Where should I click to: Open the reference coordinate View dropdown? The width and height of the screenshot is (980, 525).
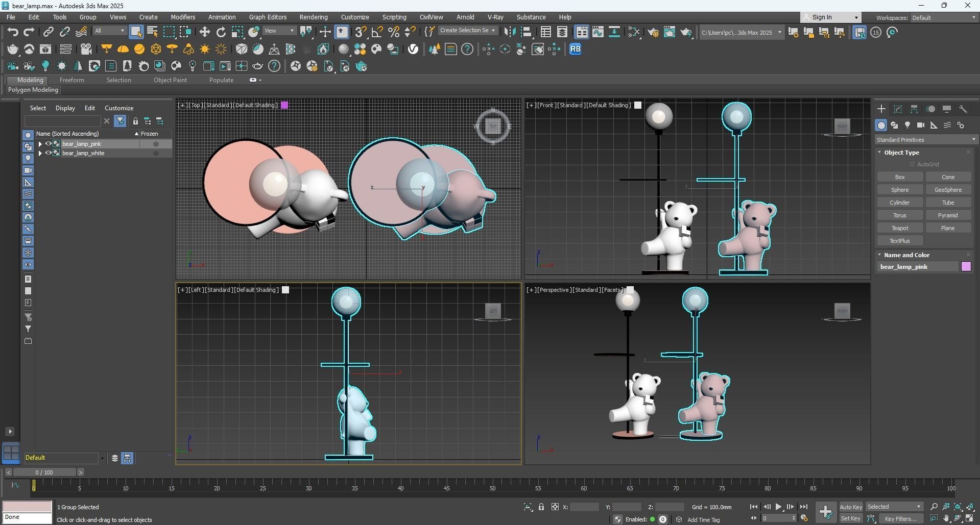click(x=279, y=31)
